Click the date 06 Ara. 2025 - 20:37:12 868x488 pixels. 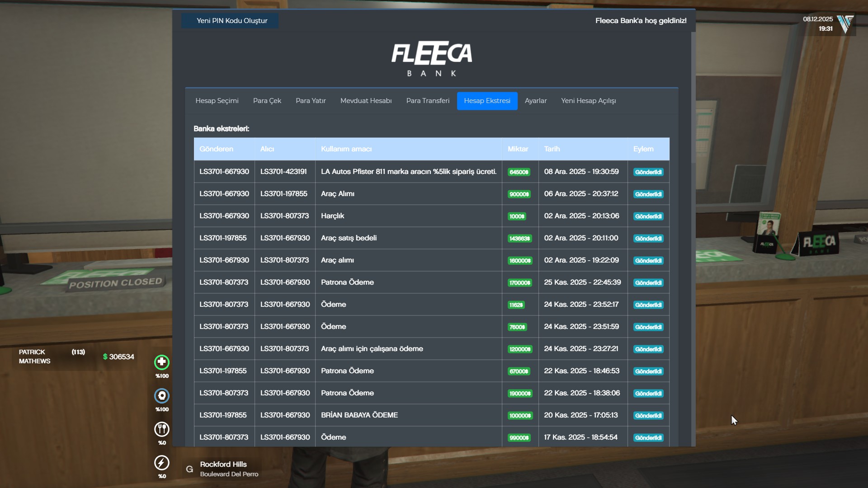581,194
